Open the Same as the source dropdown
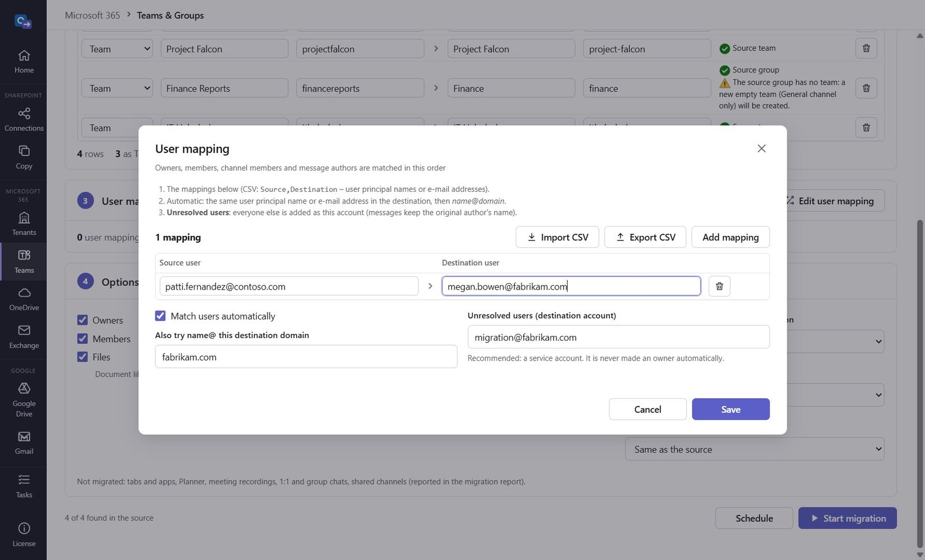Screen dimensions: 925x560 point(754,449)
